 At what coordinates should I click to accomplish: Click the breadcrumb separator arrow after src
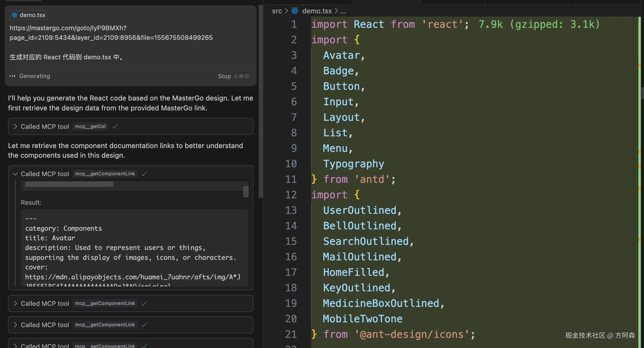click(x=286, y=11)
